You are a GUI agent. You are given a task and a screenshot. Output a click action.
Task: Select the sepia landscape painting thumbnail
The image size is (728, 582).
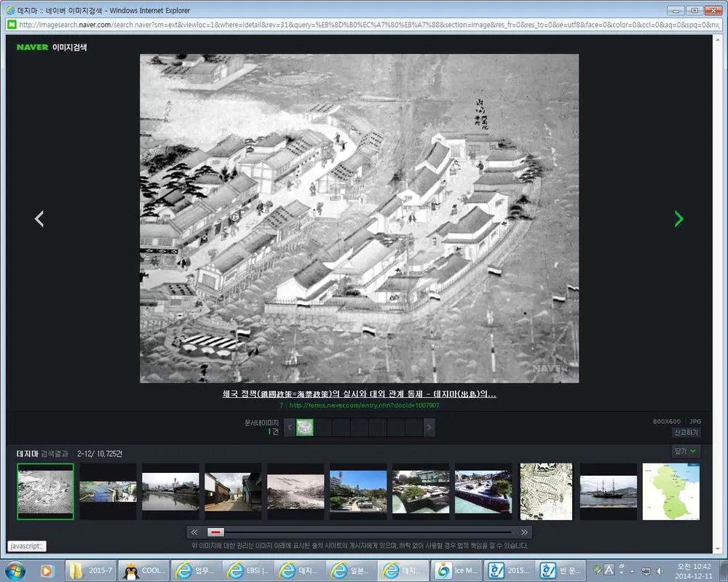point(296,492)
